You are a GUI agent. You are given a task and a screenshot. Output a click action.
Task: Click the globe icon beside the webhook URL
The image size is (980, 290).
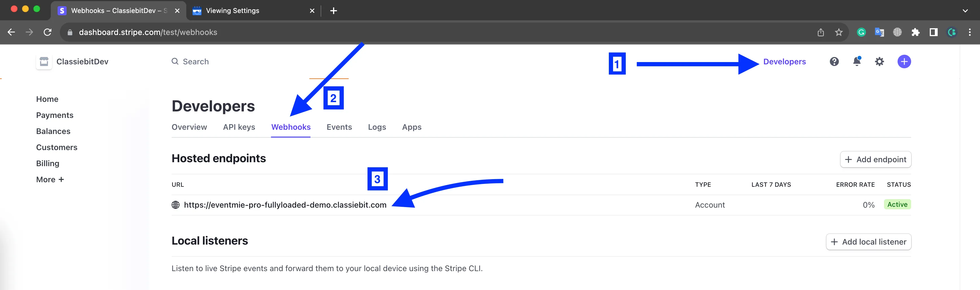[175, 205]
